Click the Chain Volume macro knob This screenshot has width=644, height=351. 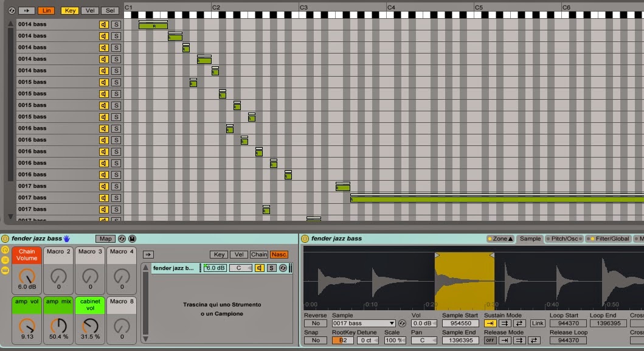(x=27, y=276)
